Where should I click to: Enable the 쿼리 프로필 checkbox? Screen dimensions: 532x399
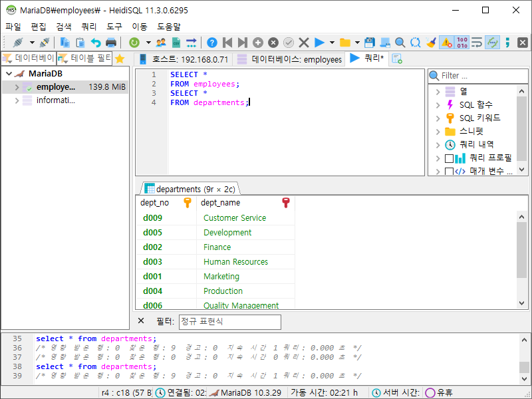[450, 158]
